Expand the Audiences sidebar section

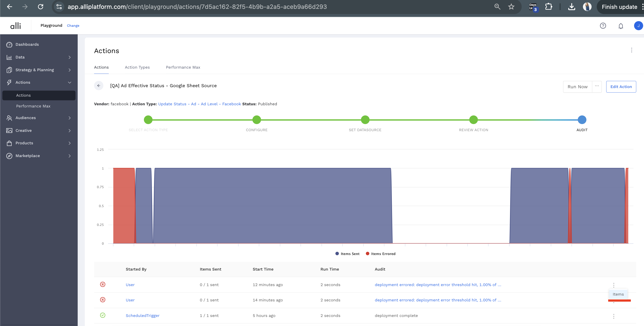(x=69, y=118)
